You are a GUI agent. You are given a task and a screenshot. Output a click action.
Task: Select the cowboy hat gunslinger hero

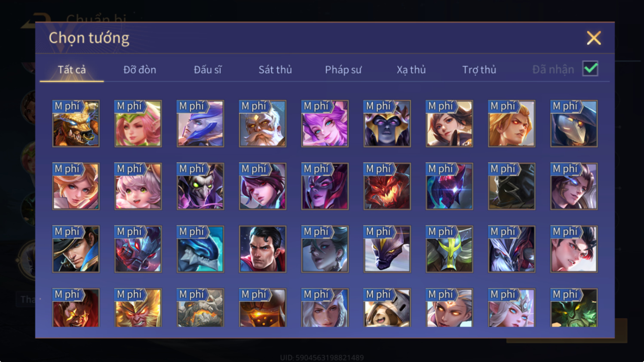(x=76, y=249)
